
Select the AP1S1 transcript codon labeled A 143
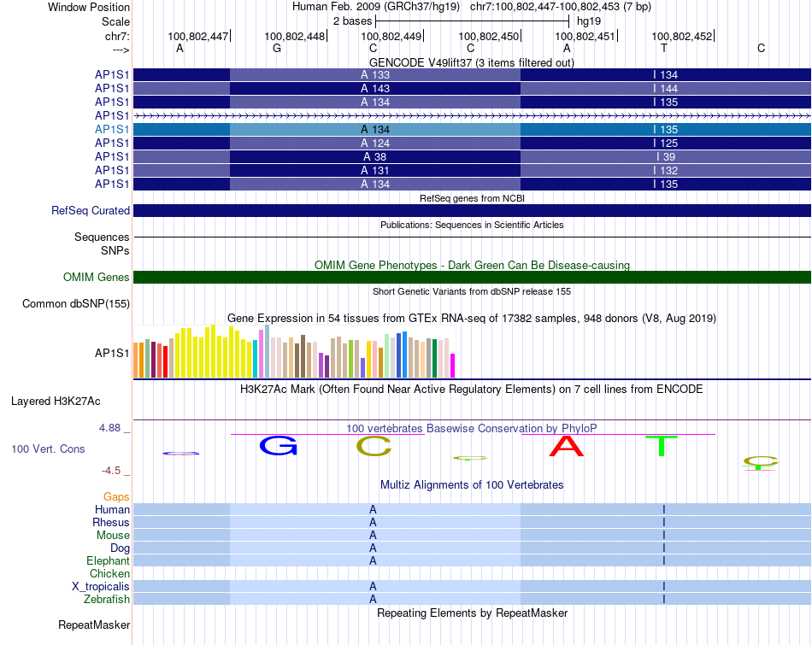pos(375,89)
